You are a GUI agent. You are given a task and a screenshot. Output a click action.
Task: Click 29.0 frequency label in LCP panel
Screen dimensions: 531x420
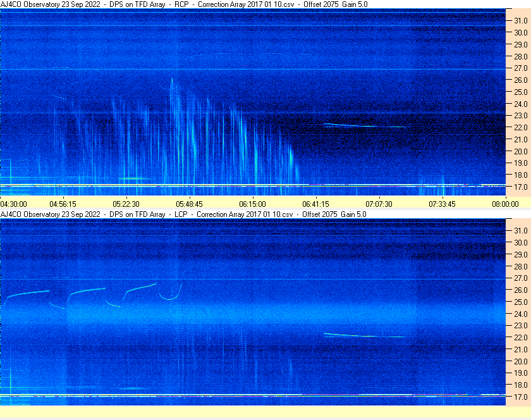[x=521, y=254]
